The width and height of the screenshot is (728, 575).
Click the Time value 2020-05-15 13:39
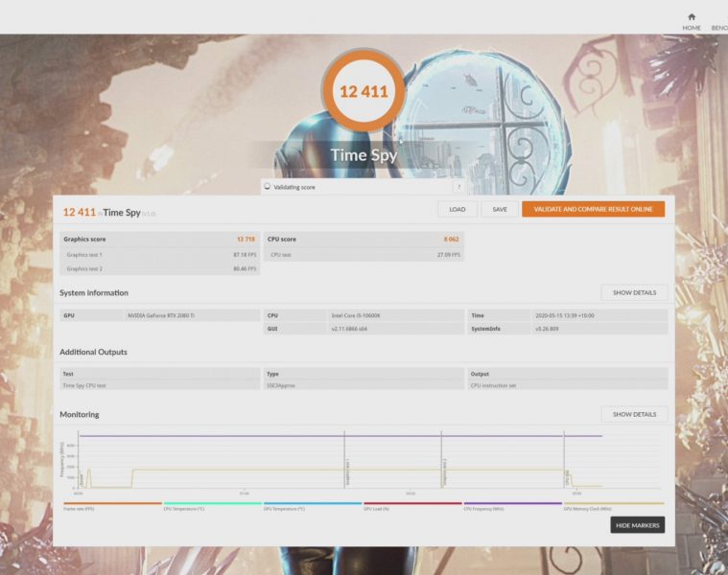click(x=565, y=315)
